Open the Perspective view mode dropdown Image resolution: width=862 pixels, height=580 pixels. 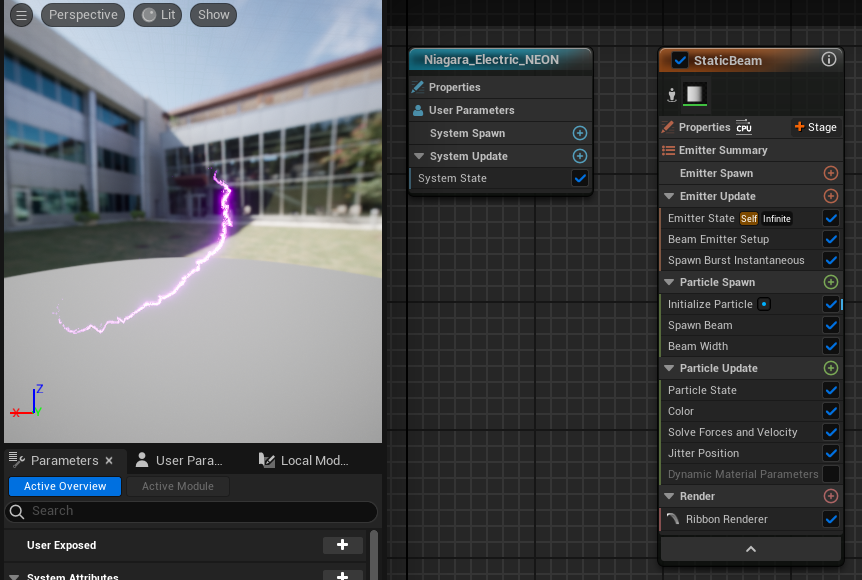click(83, 15)
